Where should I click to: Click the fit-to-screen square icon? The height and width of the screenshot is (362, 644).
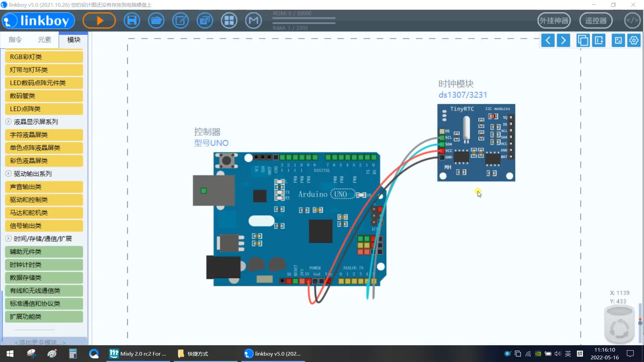(618, 41)
